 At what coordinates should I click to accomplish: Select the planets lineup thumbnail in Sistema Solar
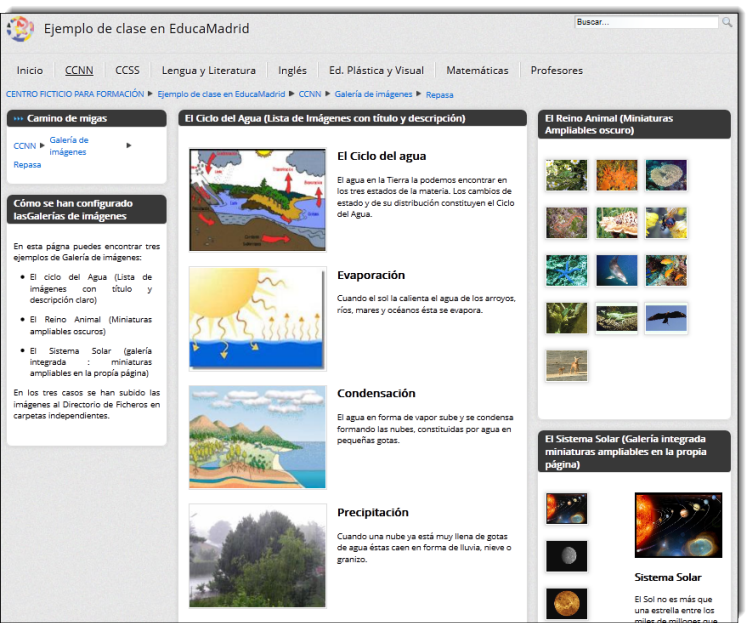[x=566, y=508]
